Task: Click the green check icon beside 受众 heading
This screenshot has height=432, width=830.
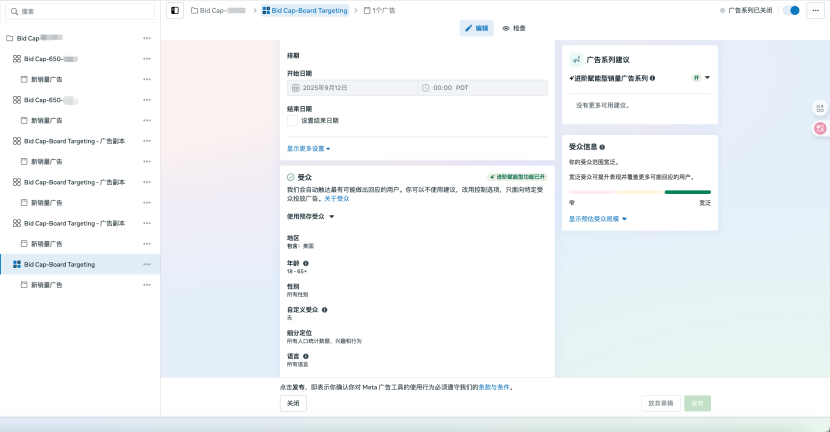Action: click(291, 177)
